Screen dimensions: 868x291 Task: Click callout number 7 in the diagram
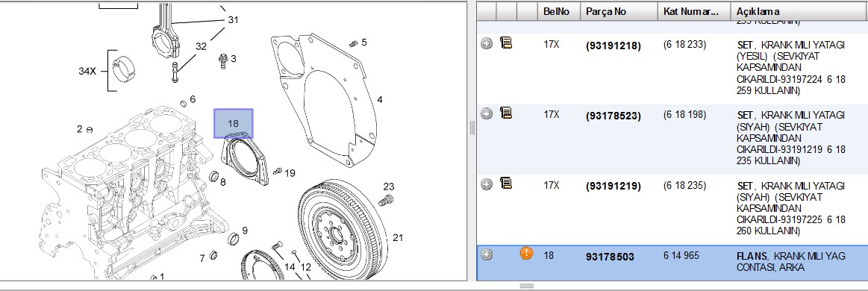tap(202, 258)
